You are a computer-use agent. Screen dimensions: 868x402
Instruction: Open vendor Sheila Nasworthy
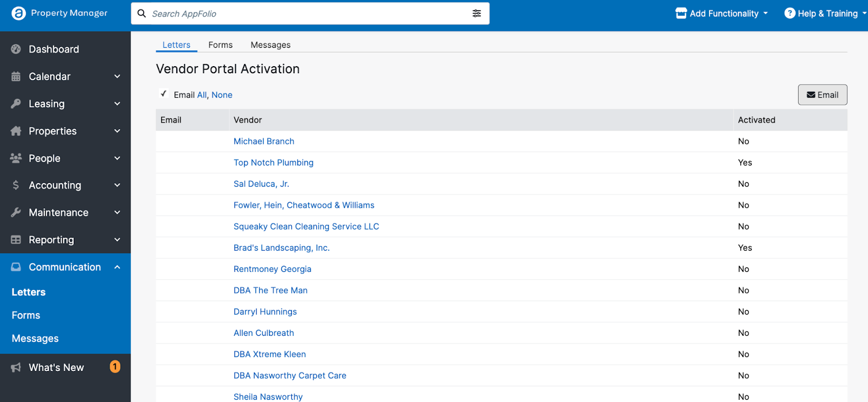(x=268, y=397)
